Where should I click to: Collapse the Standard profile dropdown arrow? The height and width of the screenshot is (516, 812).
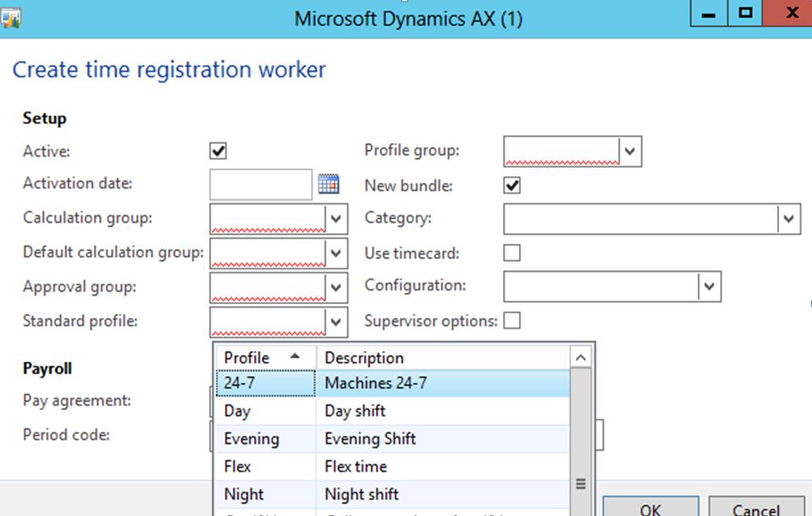click(337, 321)
